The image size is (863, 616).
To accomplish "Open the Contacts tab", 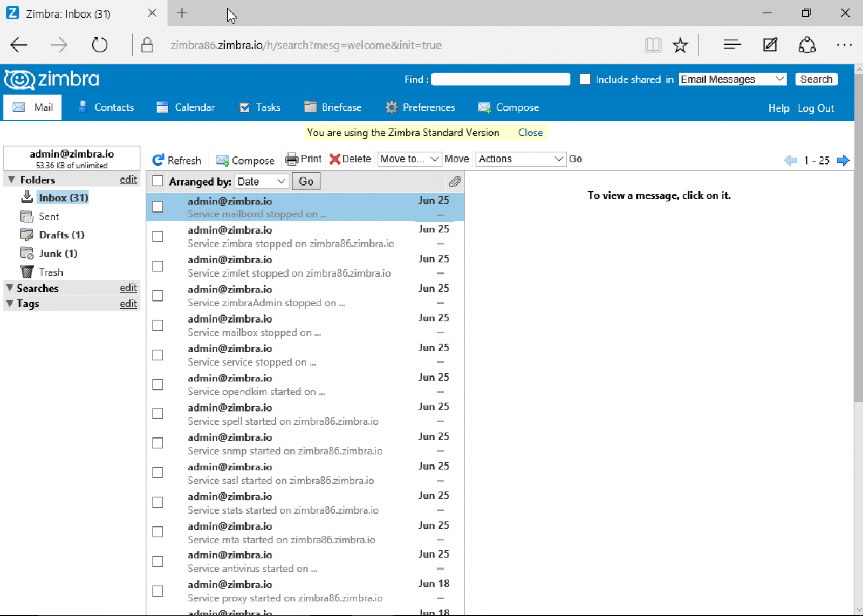I will point(106,107).
